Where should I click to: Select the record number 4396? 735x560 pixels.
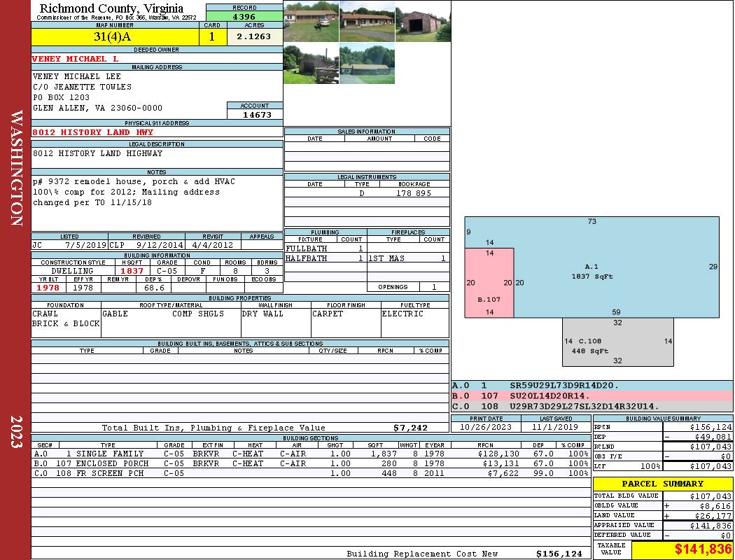244,16
